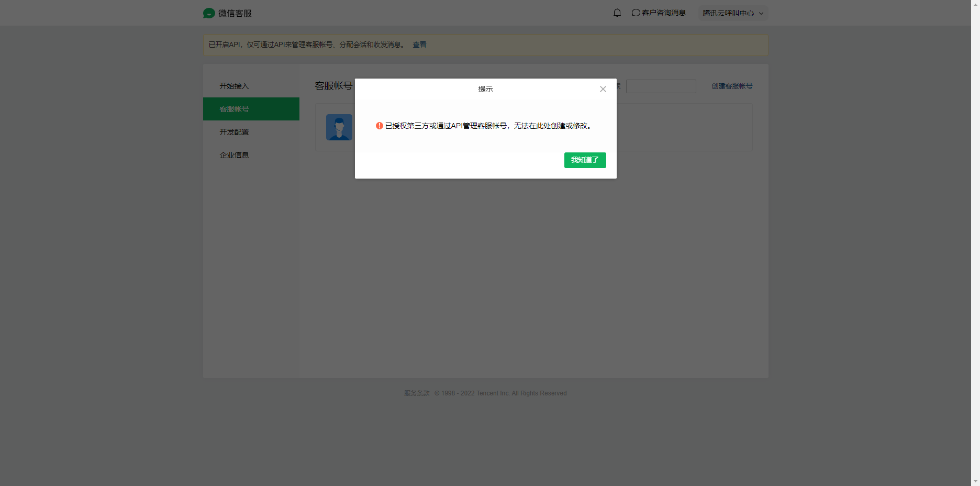The width and height of the screenshot is (980, 486).
Task: Open the 服务条款 footer link
Action: [x=417, y=393]
